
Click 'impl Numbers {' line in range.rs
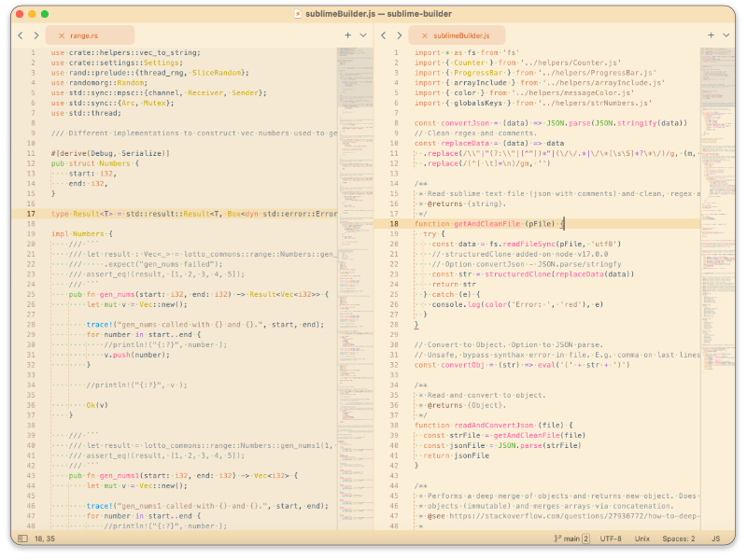point(82,234)
